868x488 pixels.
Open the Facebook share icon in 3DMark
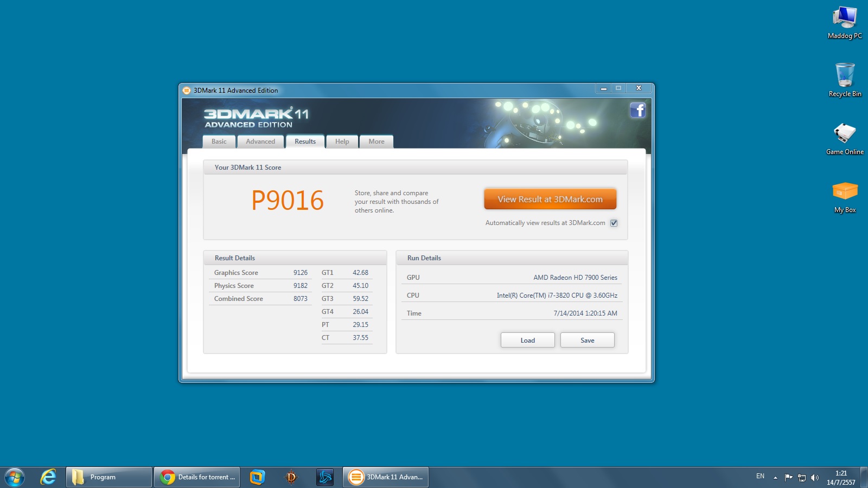[x=638, y=110]
